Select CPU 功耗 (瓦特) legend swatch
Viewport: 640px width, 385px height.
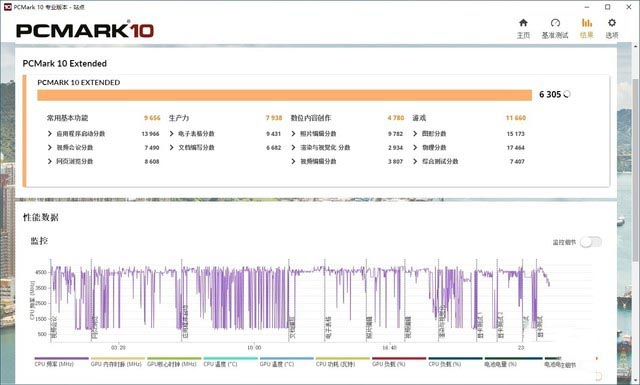tap(343, 358)
